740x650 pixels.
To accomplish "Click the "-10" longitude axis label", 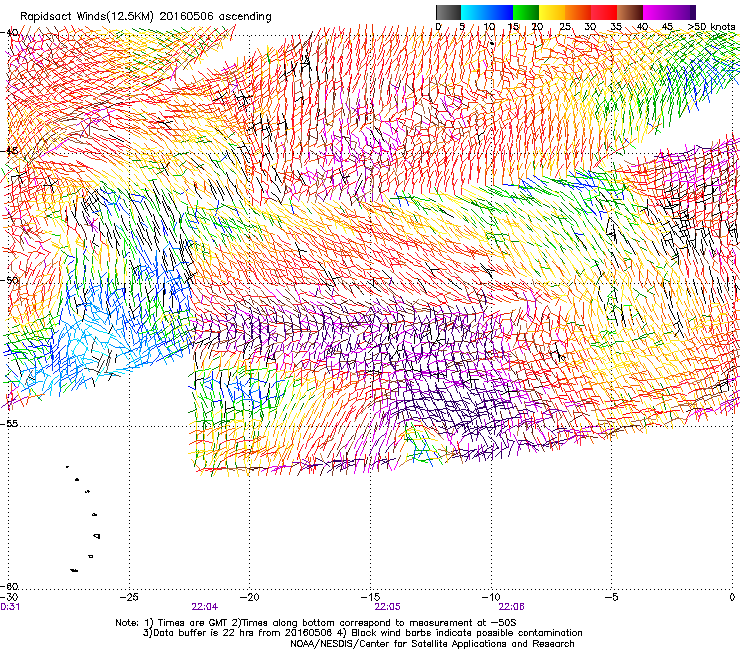I will coord(491,597).
